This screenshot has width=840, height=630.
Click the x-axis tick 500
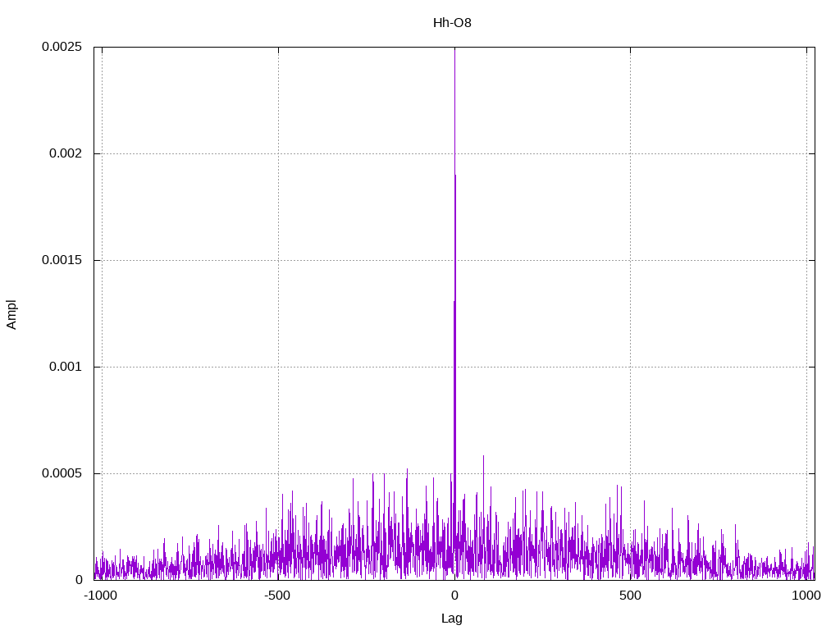(x=631, y=596)
